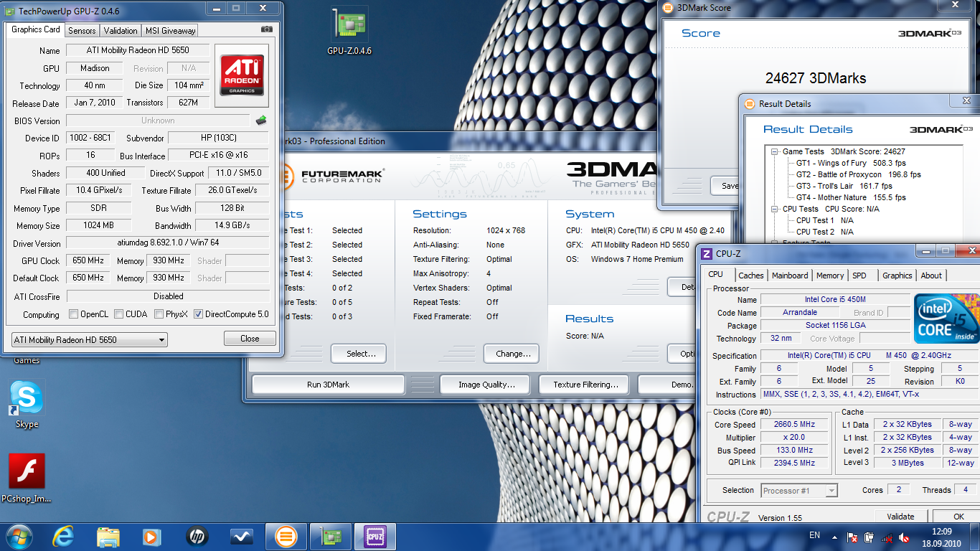This screenshot has width=980, height=551.
Task: Open the Skype desktop shortcut
Action: tap(27, 403)
